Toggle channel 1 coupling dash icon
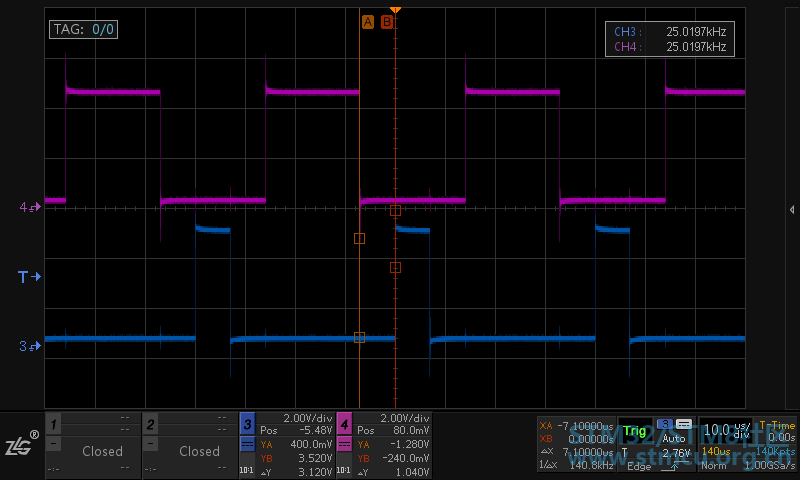800x480 pixels. [x=54, y=444]
